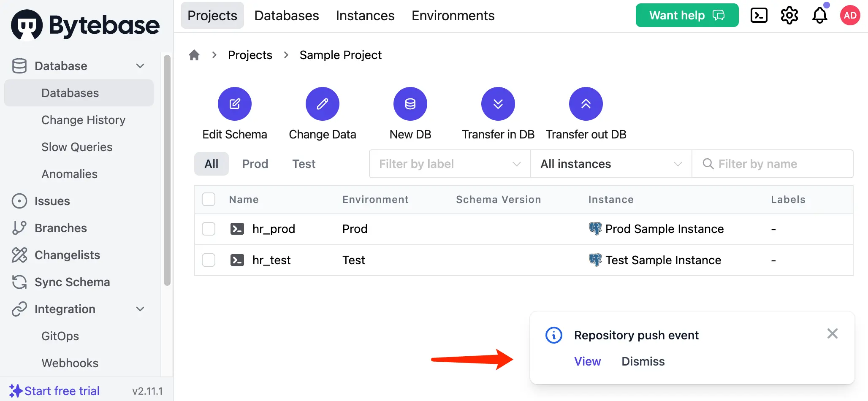Open the Change Data action

[x=322, y=104]
